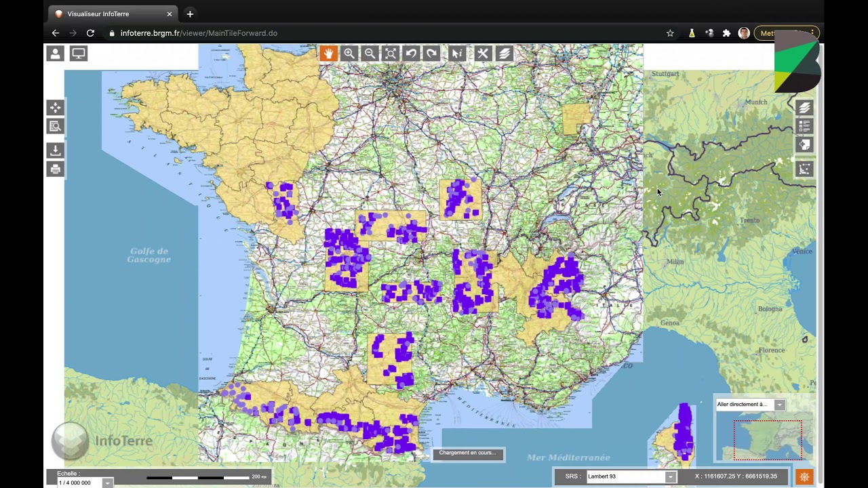Open the search on map tool
Screen dimensions: 868x488
point(56,126)
